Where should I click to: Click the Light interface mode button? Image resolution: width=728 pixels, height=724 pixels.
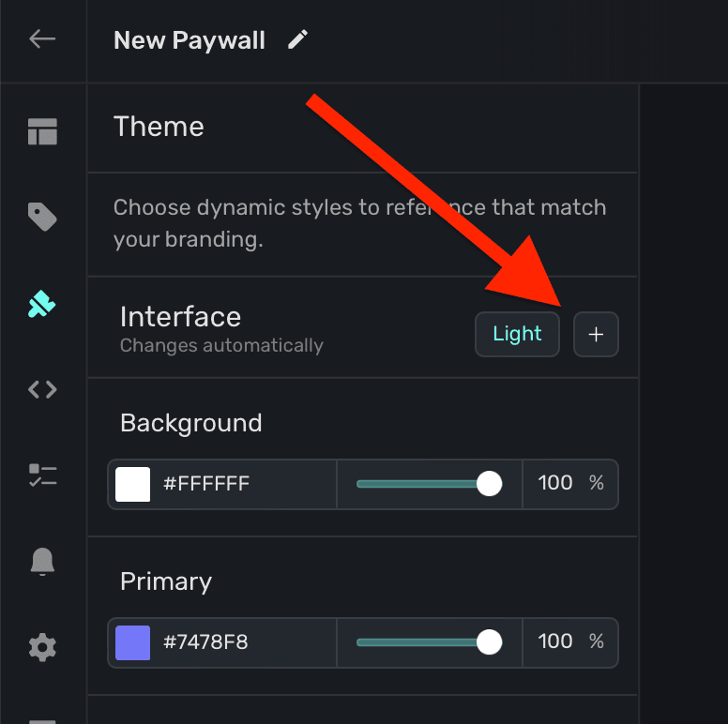(517, 334)
